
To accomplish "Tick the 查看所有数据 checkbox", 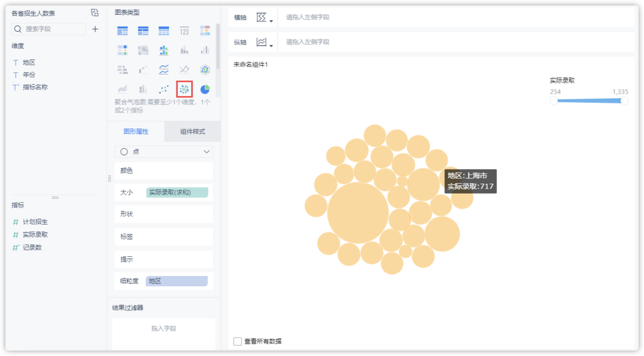I will [x=237, y=341].
